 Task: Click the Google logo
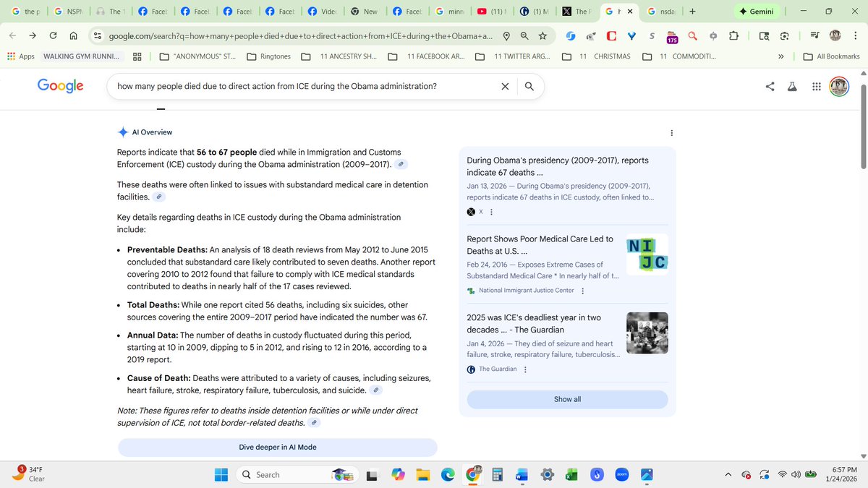(60, 86)
